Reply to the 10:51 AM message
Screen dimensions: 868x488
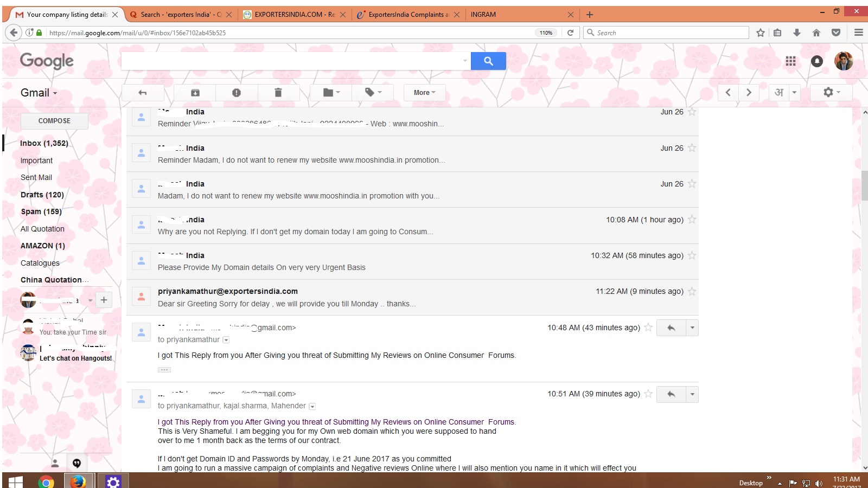click(x=671, y=394)
